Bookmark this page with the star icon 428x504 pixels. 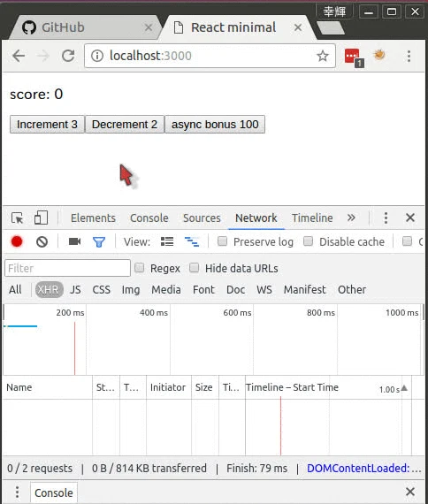click(323, 56)
